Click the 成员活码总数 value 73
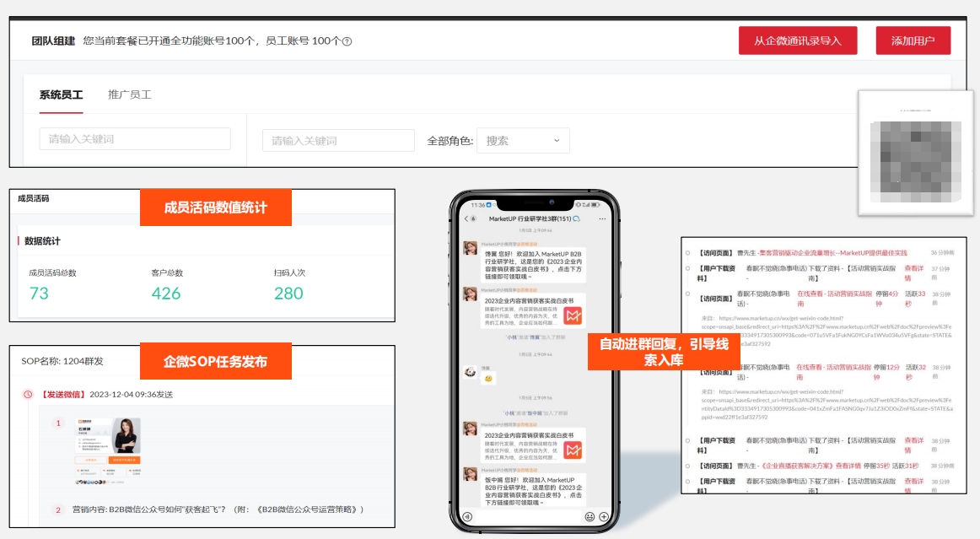This screenshot has height=539, width=980. (39, 294)
